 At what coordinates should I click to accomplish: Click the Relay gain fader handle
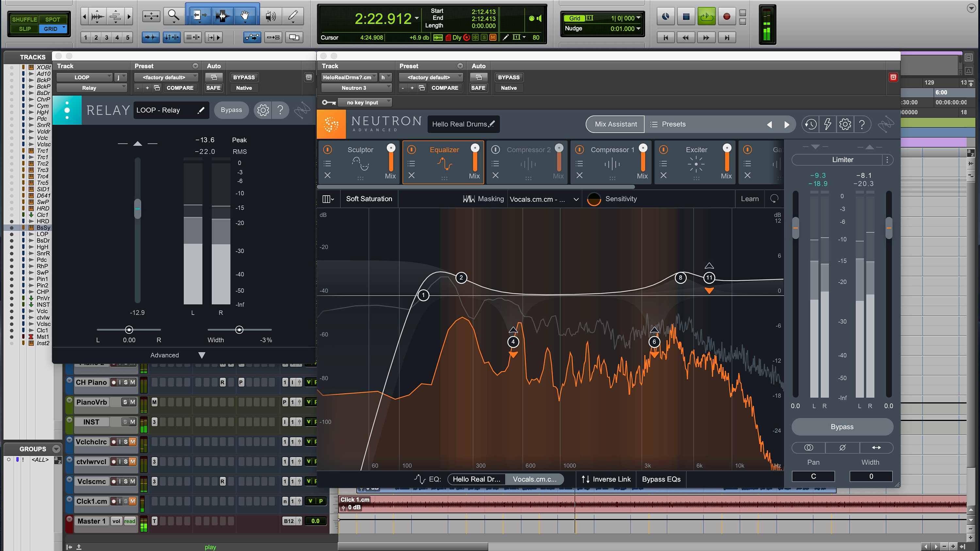[x=138, y=208]
